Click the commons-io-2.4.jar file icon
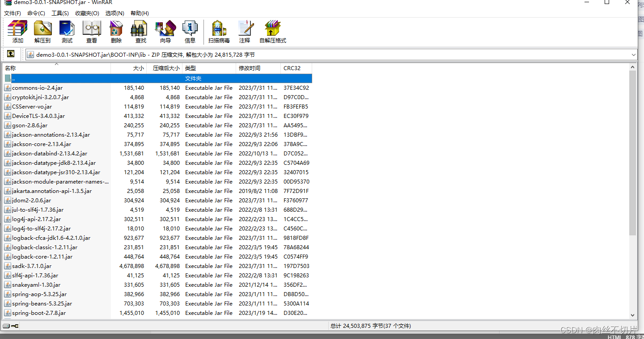Image resolution: width=644 pixels, height=339 pixels. (8, 88)
